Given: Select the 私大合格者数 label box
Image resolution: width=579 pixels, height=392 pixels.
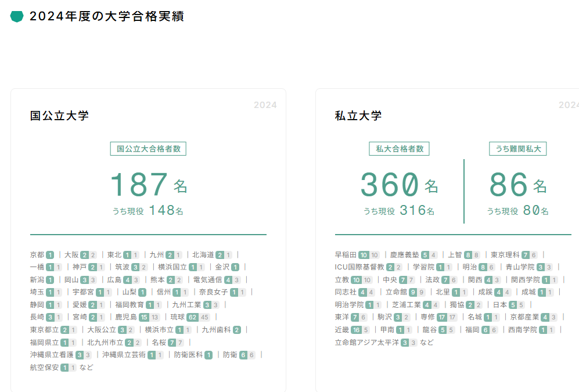Looking at the screenshot, I should click(400, 149).
